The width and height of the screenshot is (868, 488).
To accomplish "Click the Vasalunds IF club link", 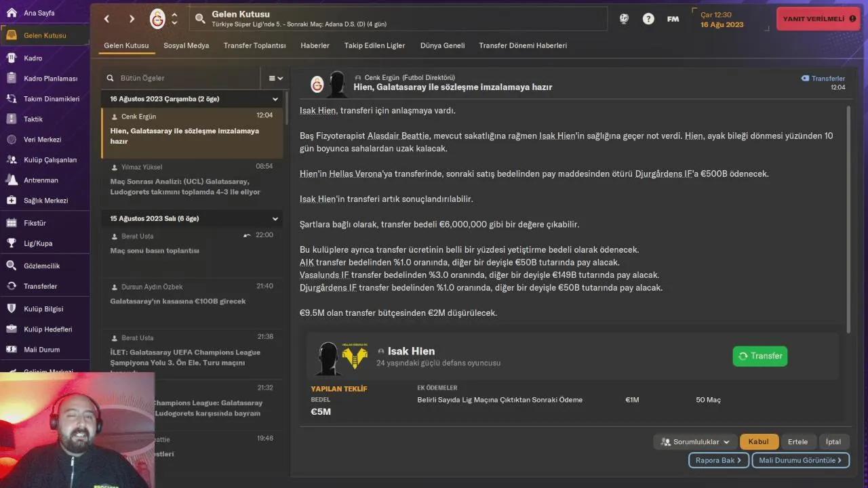I will point(324,275).
